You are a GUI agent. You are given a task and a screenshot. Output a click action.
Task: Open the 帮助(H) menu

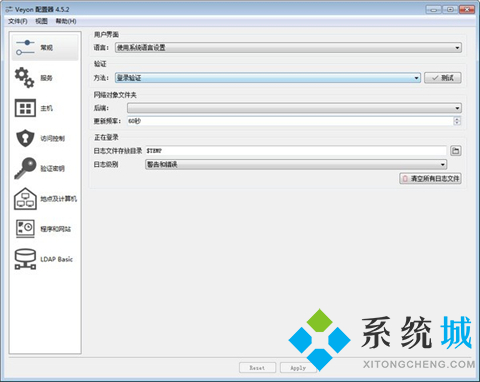pyautogui.click(x=66, y=21)
